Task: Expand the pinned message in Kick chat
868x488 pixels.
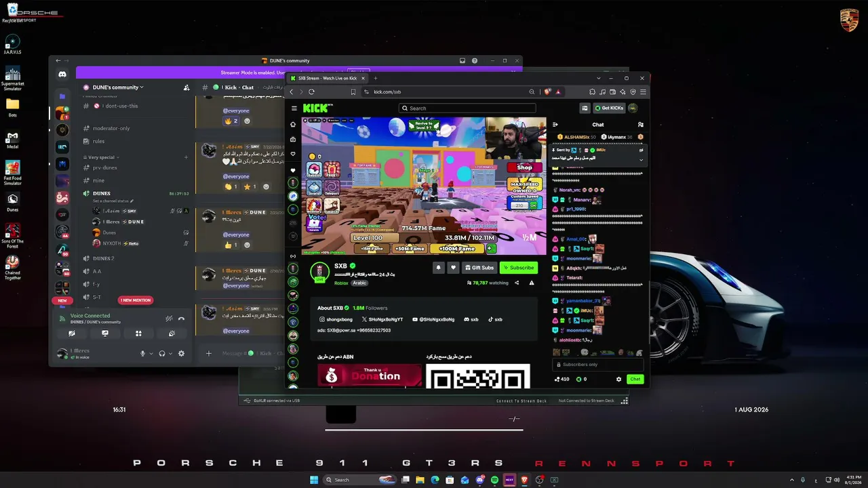Action: (641, 160)
